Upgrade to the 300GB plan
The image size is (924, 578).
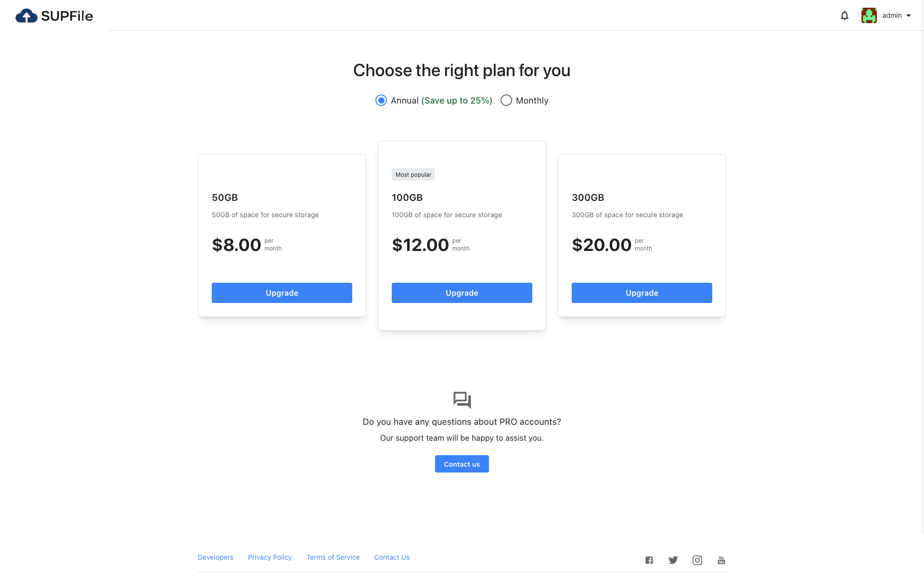click(x=642, y=293)
